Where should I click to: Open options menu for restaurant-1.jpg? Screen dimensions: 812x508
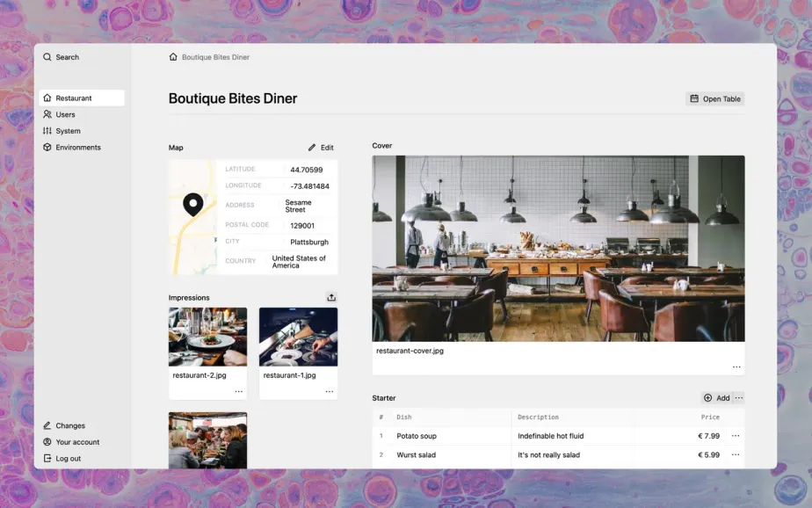[329, 392]
